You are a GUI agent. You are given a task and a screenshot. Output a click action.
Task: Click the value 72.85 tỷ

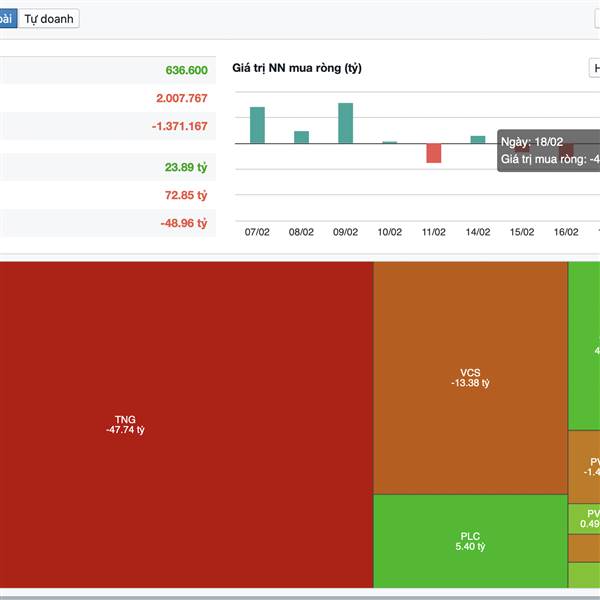186,195
